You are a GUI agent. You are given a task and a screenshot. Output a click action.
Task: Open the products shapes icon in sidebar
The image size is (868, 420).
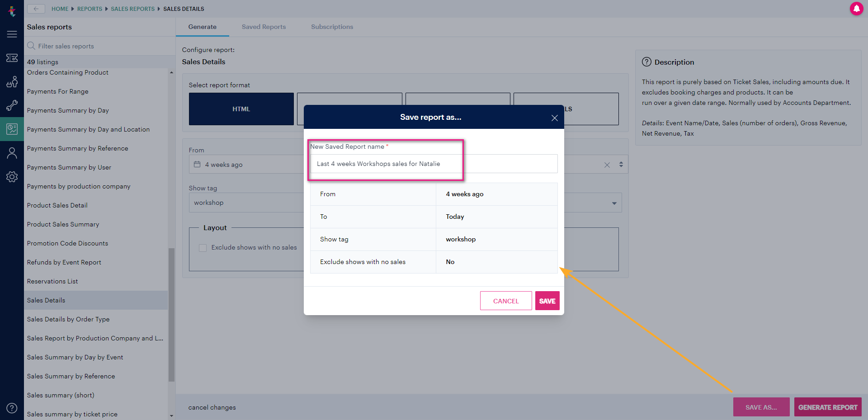(x=12, y=82)
